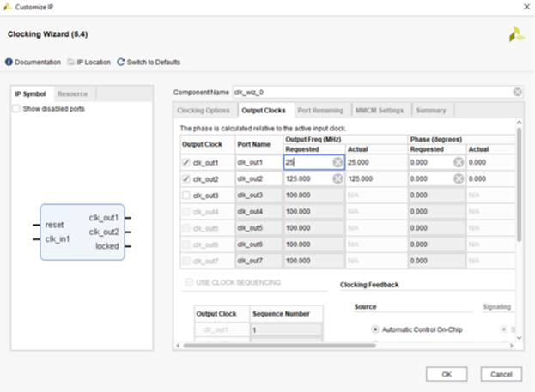Click the Output Clock column header

[202, 144]
